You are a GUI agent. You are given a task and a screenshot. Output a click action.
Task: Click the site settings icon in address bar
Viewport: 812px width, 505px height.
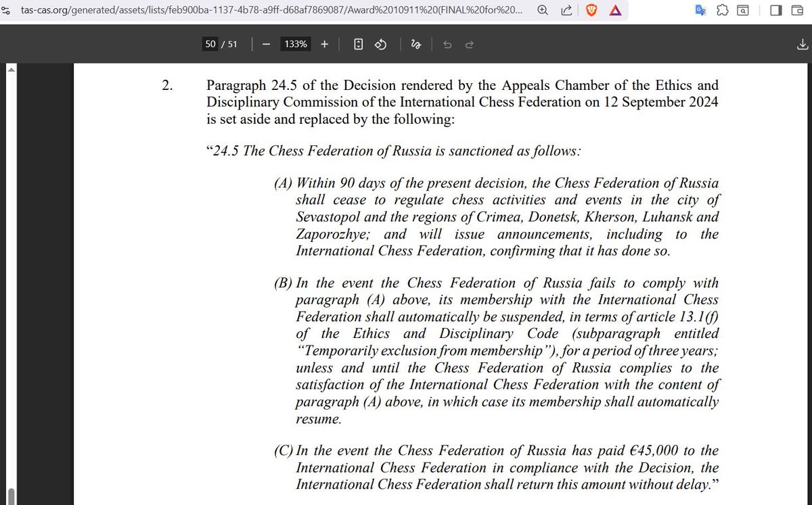click(x=6, y=10)
